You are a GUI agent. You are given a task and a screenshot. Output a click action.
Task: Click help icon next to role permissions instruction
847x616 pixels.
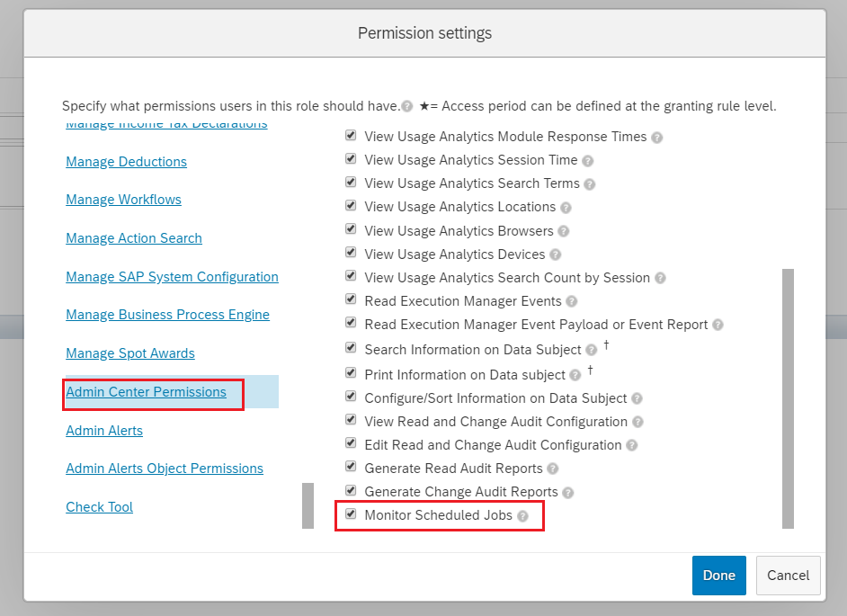406,106
